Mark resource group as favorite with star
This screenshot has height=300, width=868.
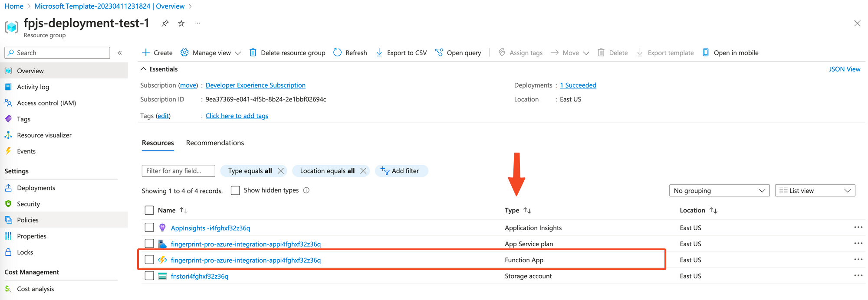pyautogui.click(x=181, y=23)
